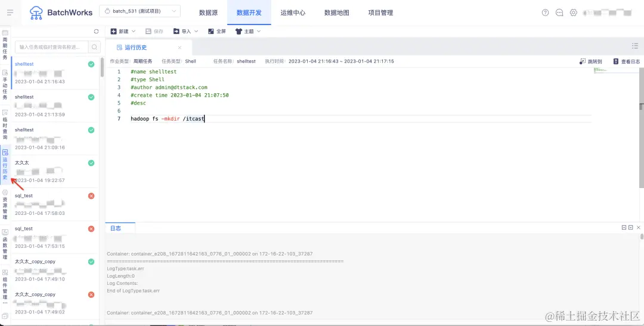Screen dimensions: 644x326
Task: Click the 跳转到 link
Action: click(x=590, y=61)
